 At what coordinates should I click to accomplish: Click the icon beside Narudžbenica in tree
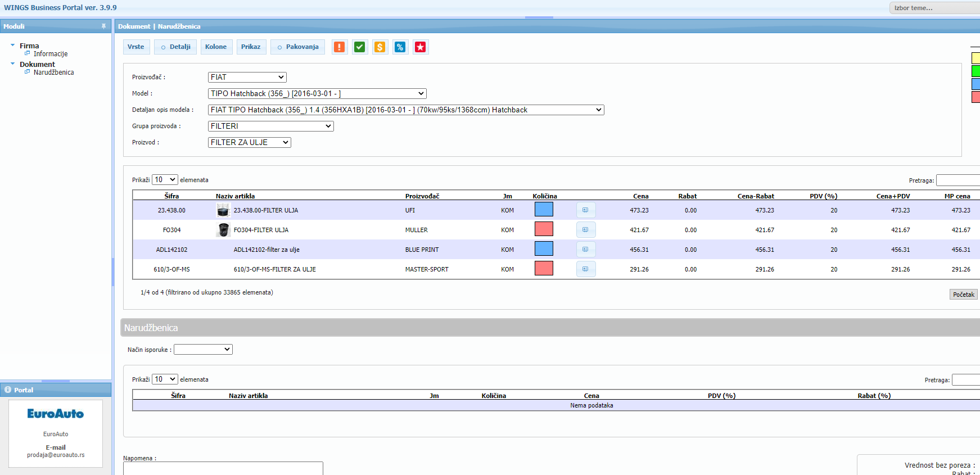(x=27, y=72)
